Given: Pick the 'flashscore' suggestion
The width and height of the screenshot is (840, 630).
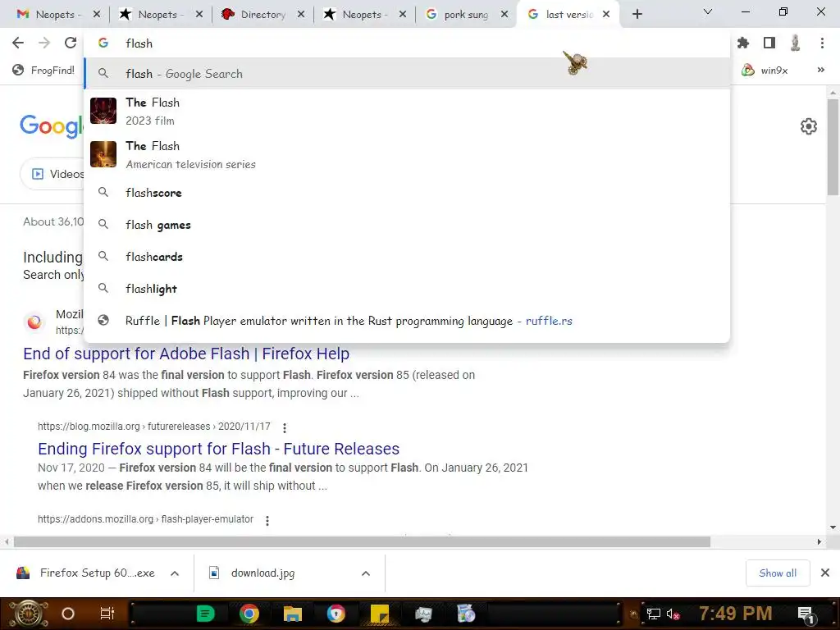Looking at the screenshot, I should point(407,192).
